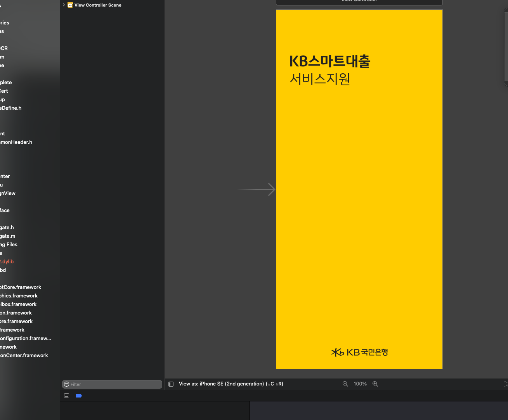Zoom in the storyboard canvas
508x420 pixels.
375,384
